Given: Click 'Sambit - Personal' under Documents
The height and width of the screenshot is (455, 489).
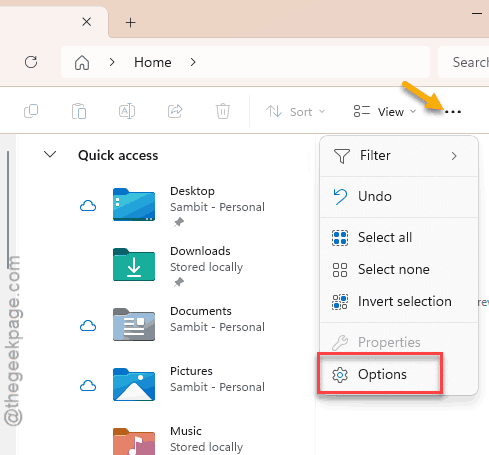Looking at the screenshot, I should pyautogui.click(x=217, y=327).
